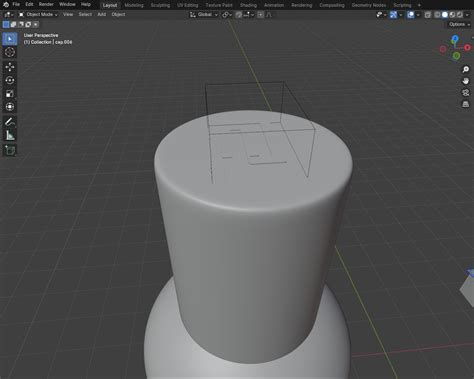The image size is (474, 379).
Task: Switch to the Modeling workspace tab
Action: [134, 5]
